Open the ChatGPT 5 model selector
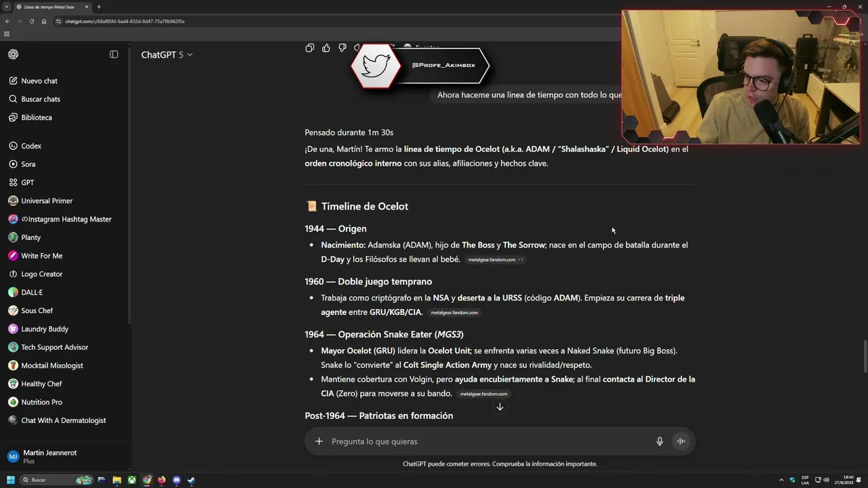 pos(167,55)
